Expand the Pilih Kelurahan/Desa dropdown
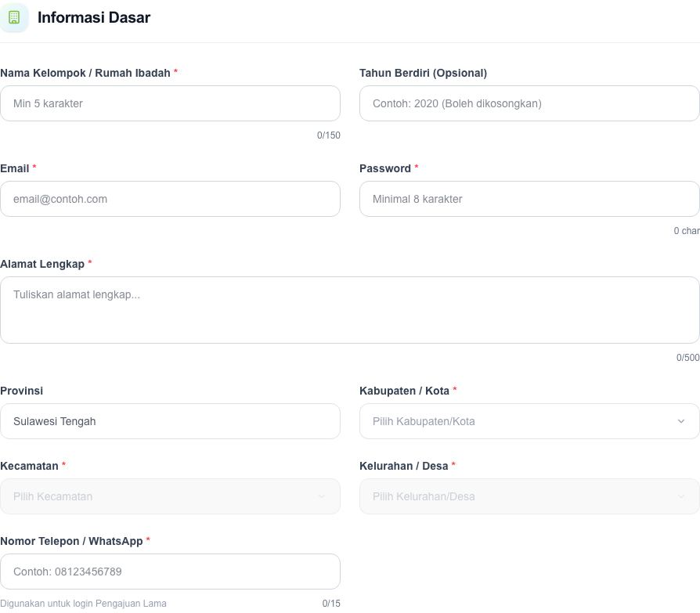Image resolution: width=700 pixels, height=613 pixels. pyautogui.click(x=529, y=496)
